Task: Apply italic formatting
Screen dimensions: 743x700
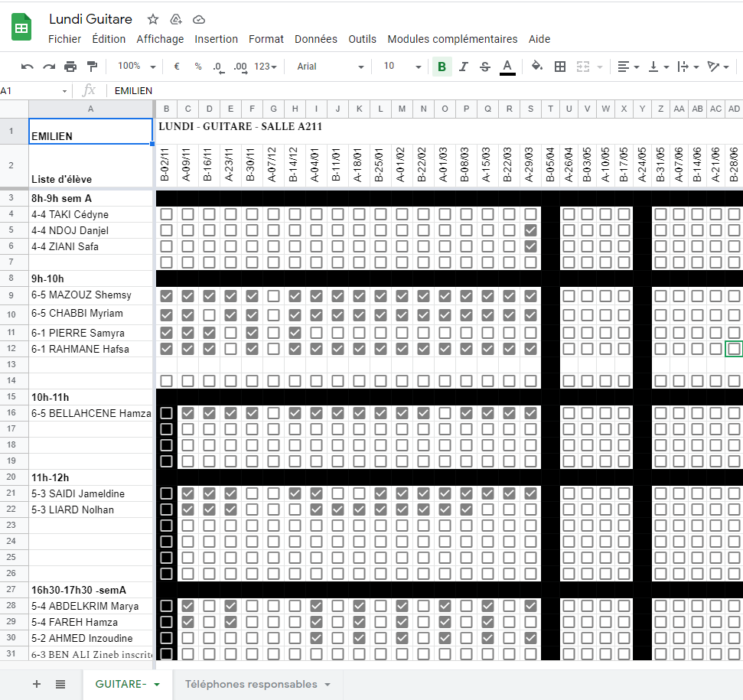Action: pyautogui.click(x=463, y=67)
